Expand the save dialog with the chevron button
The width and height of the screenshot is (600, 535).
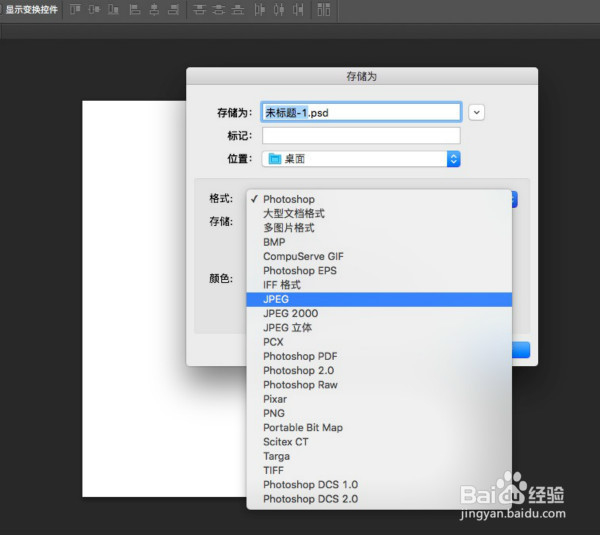click(476, 113)
